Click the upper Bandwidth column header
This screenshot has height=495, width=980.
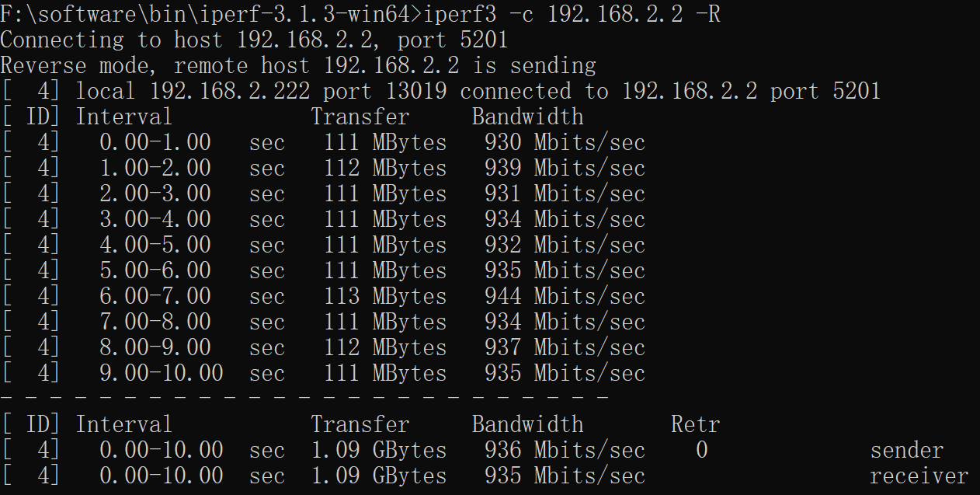[527, 117]
